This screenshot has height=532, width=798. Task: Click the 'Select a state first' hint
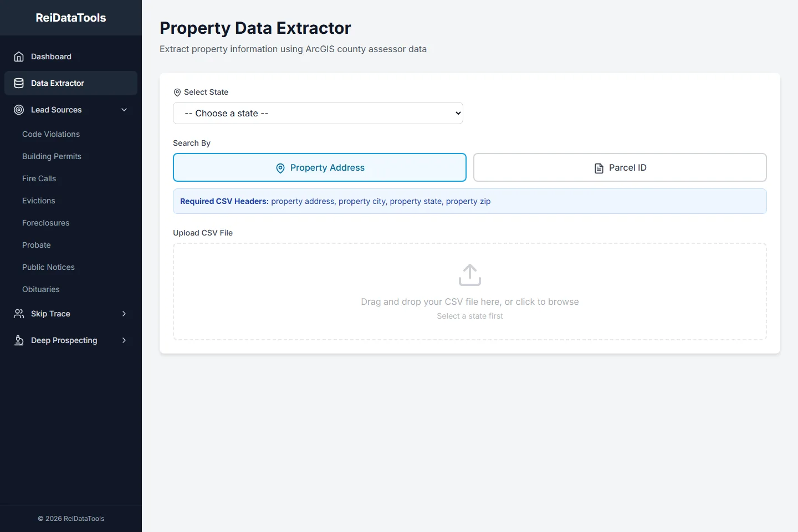pos(470,316)
